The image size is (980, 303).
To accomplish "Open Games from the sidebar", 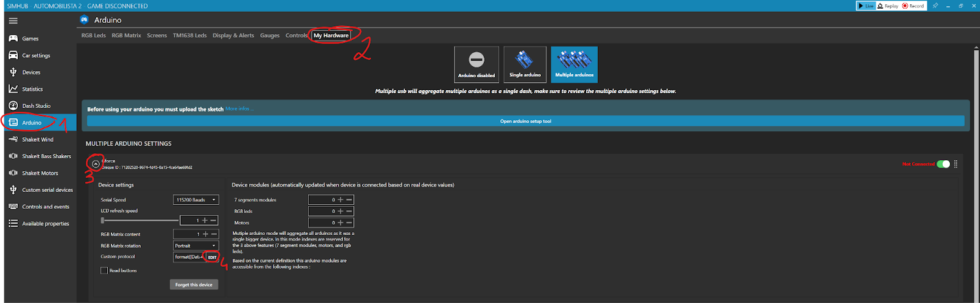I will [30, 39].
